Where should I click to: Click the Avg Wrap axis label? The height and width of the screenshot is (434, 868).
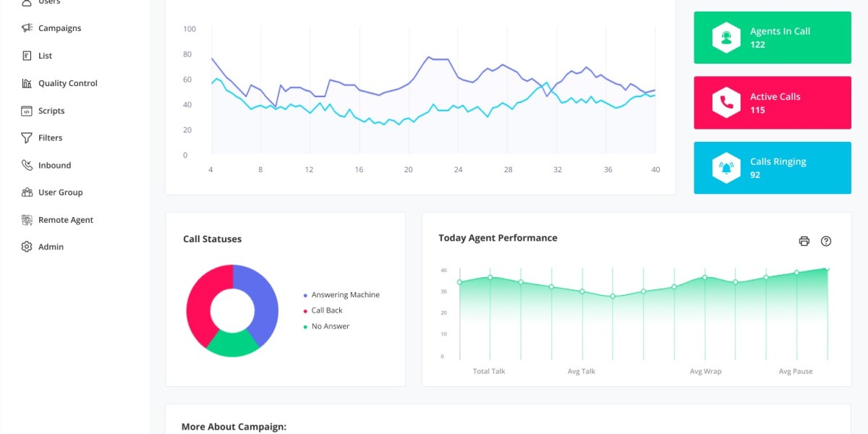click(705, 372)
